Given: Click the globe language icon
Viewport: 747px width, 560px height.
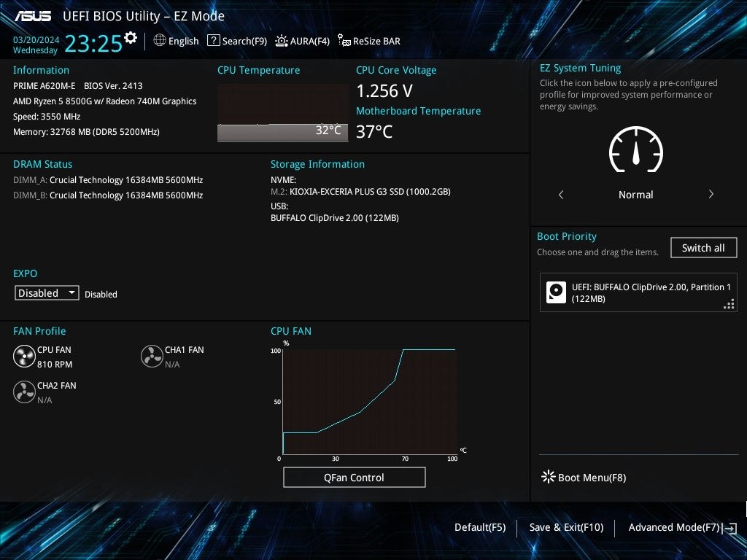Looking at the screenshot, I should (160, 41).
